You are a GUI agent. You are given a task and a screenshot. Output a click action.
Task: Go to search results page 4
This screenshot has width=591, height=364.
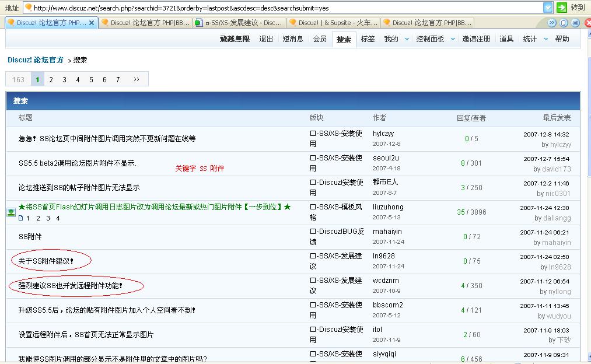[78, 79]
